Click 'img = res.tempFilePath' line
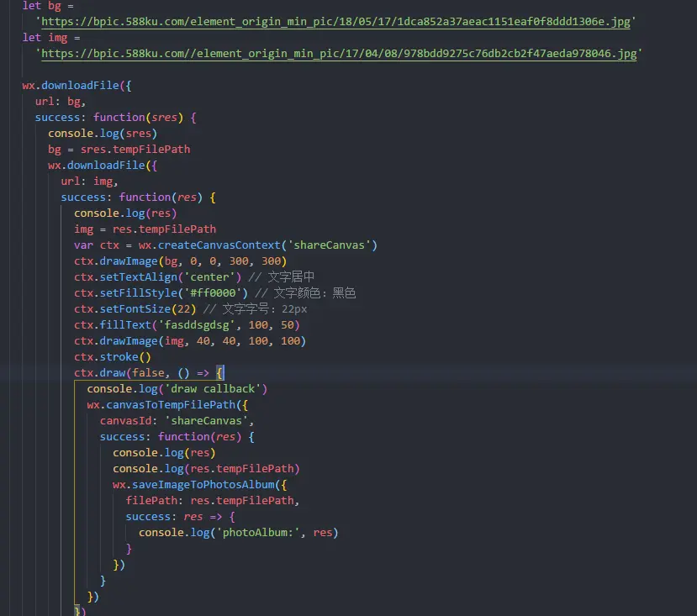The height and width of the screenshot is (616, 697). (x=145, y=229)
